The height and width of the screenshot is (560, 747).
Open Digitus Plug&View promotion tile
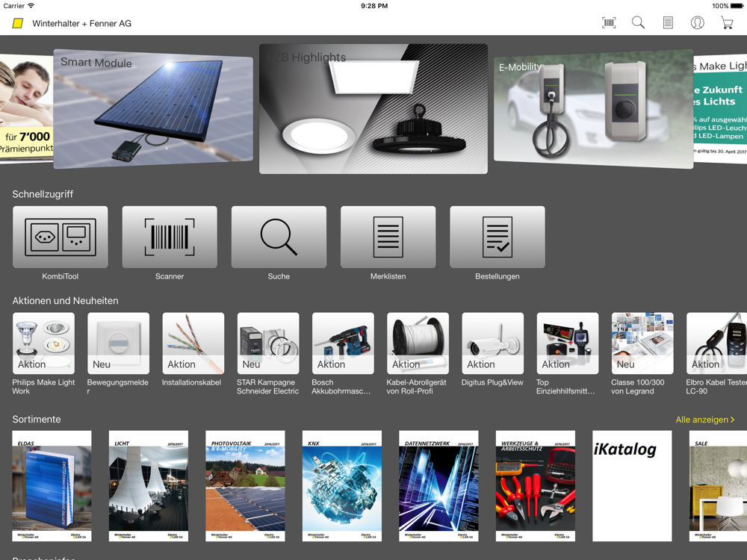[492, 343]
